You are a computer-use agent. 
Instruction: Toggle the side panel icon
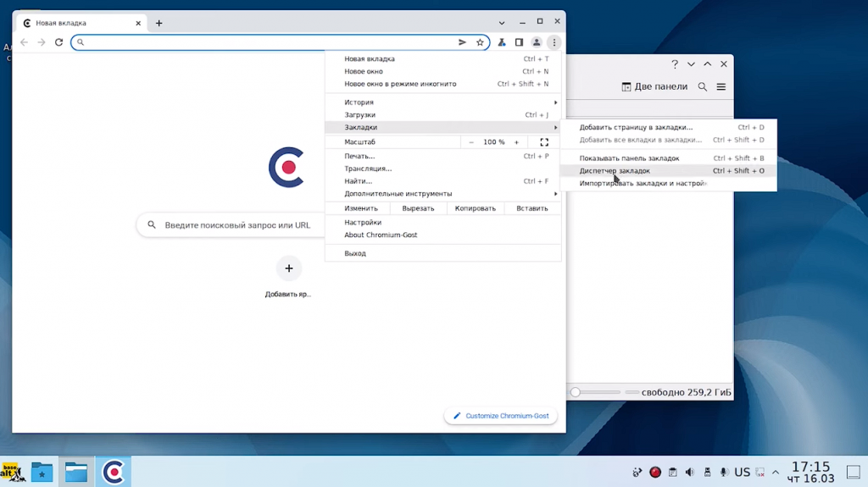point(519,42)
